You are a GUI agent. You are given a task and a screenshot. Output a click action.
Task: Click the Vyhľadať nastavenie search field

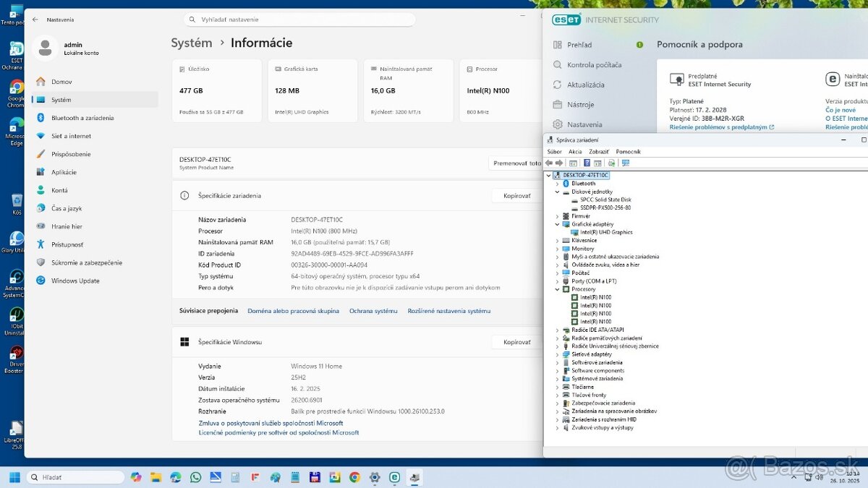pyautogui.click(x=299, y=20)
